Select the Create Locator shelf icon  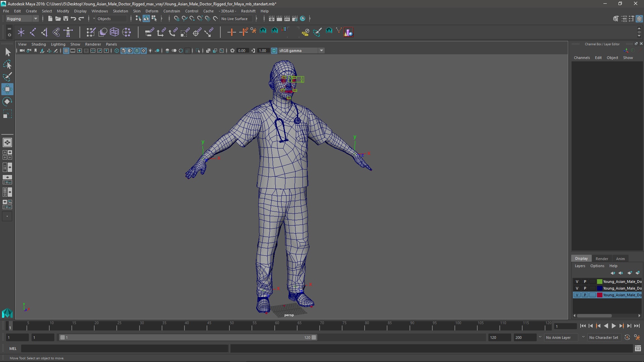click(x=21, y=32)
